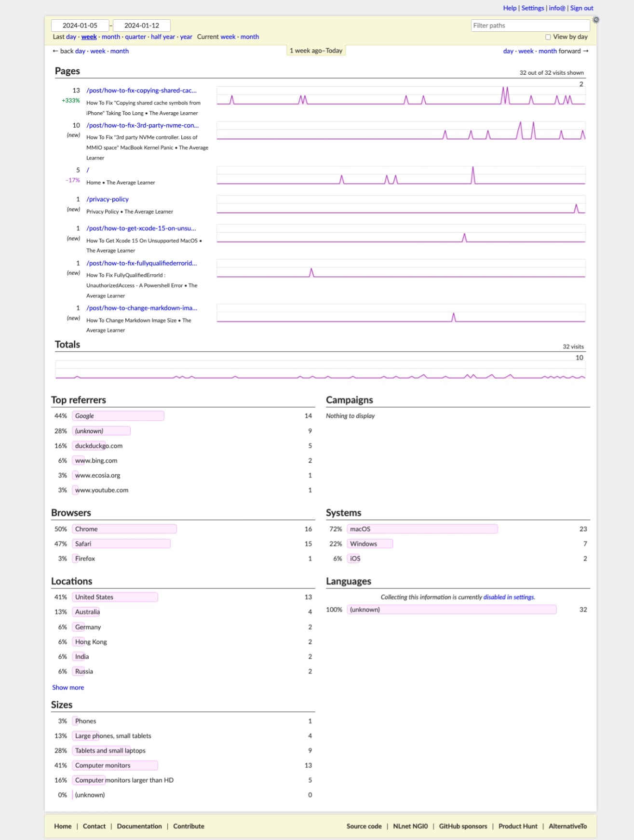This screenshot has height=840, width=634.
Task: Enable the View by day checkbox
Action: point(548,37)
